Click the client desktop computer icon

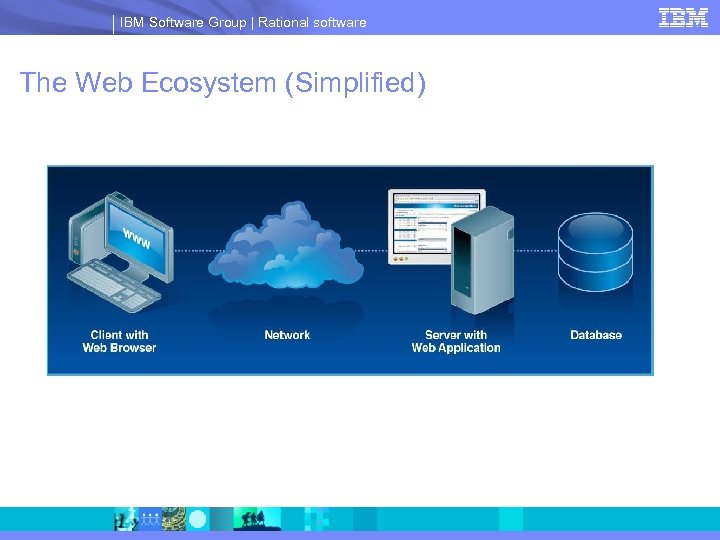[x=121, y=252]
